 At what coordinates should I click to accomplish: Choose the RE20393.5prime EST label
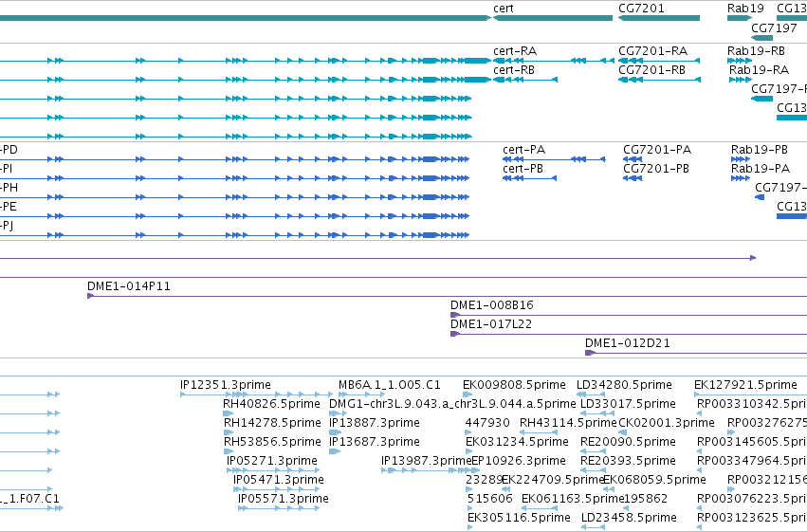pos(628,461)
